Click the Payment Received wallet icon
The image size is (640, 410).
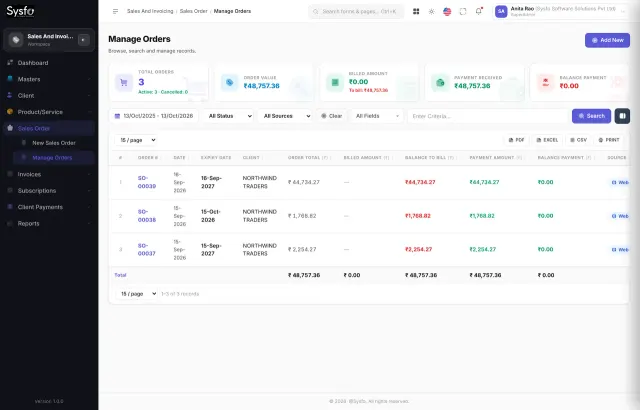(440, 83)
